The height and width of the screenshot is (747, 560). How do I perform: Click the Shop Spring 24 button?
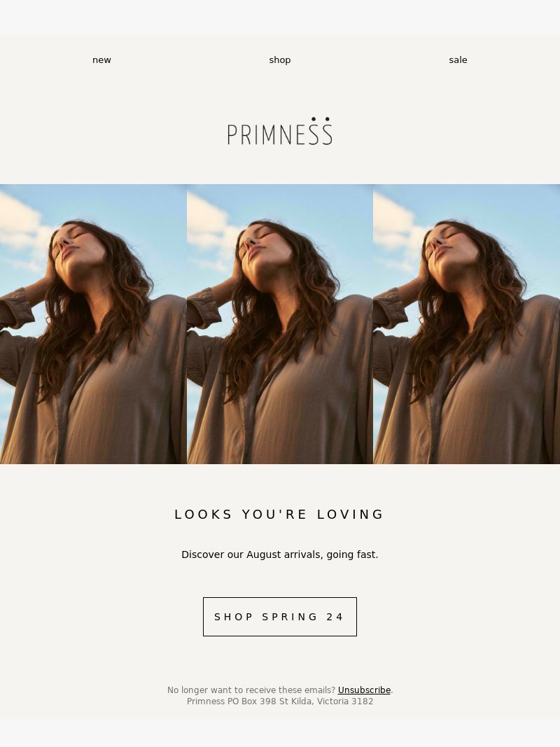pyautogui.click(x=280, y=617)
